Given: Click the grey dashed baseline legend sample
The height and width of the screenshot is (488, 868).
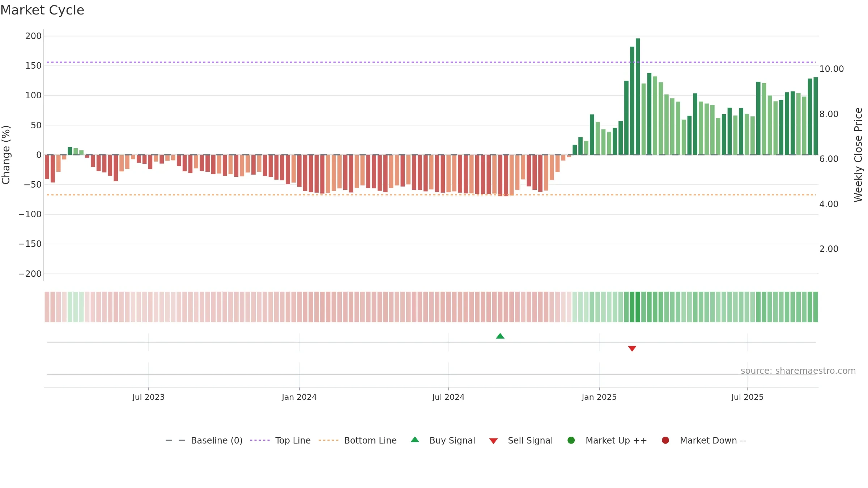Looking at the screenshot, I should coord(175,440).
